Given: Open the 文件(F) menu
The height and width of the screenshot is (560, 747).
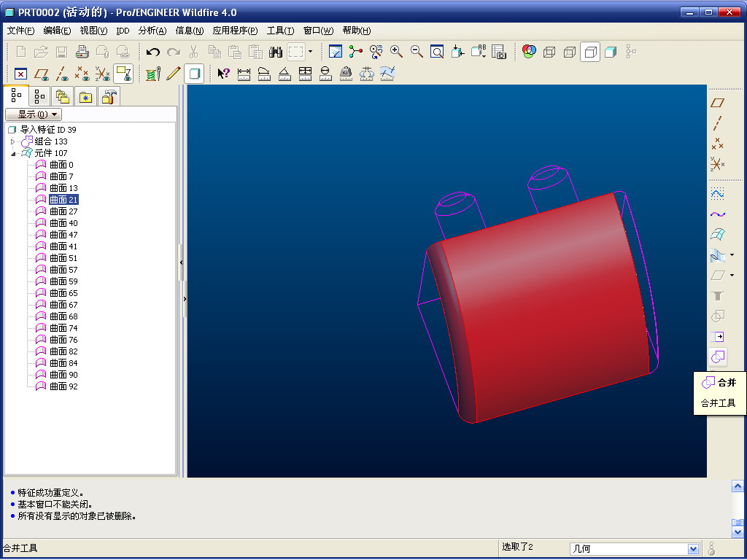Looking at the screenshot, I should (x=21, y=31).
